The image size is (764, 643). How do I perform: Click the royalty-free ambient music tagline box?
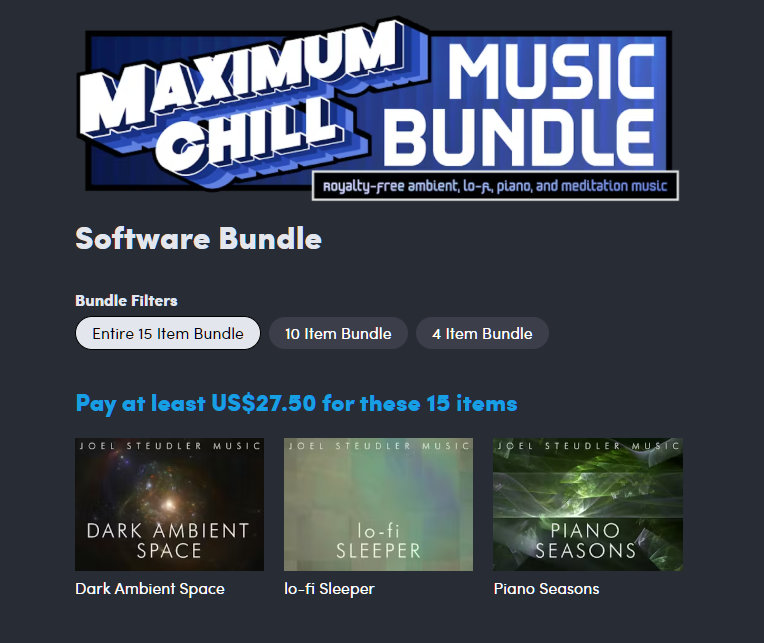495,186
